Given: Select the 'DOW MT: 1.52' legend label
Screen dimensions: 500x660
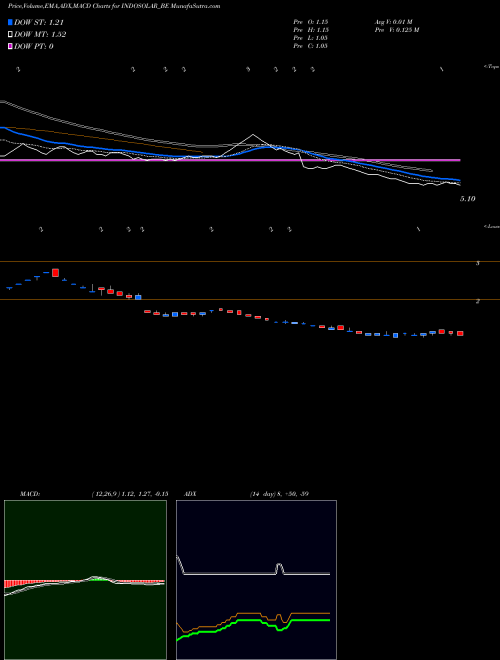Looking at the screenshot, I should click(40, 35).
